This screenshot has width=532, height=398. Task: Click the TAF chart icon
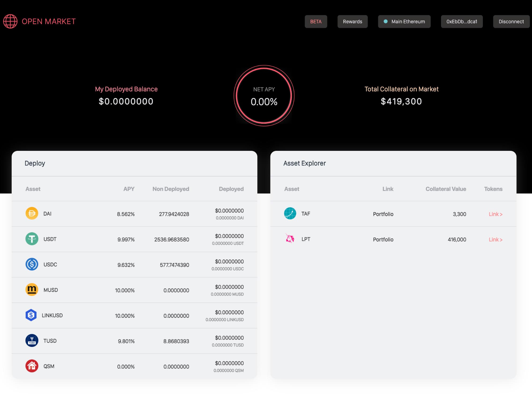290,214
